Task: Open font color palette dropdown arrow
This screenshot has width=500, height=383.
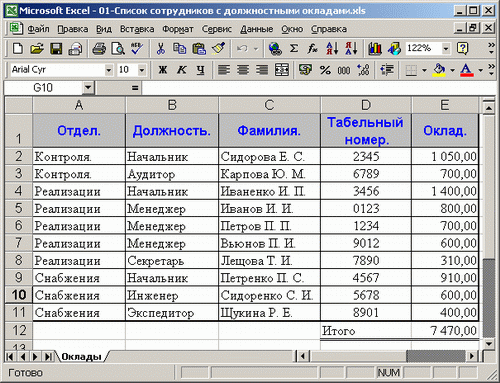Action: pyautogui.click(x=480, y=70)
